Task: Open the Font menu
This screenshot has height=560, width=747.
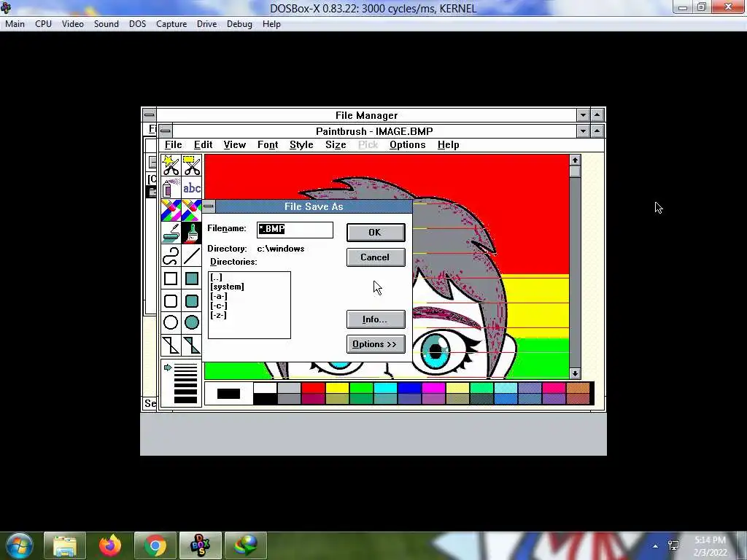Action: pyautogui.click(x=268, y=145)
